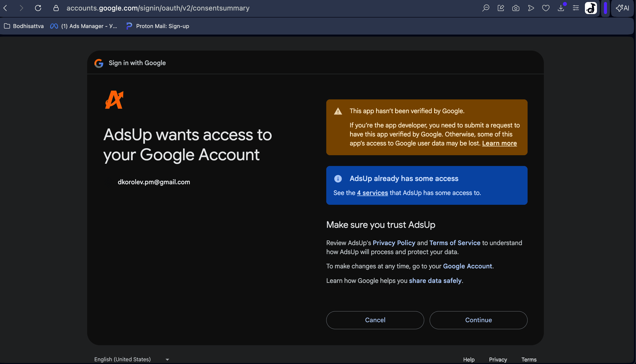This screenshot has height=364, width=636.
Task: Open AdsUp's Terms of Service link
Action: [x=455, y=243]
